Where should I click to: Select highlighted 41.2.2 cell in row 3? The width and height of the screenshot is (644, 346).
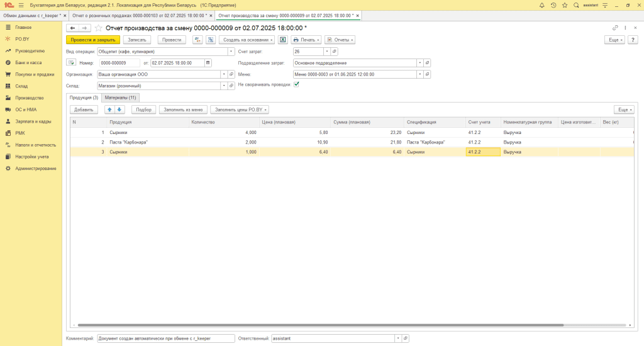(x=483, y=152)
